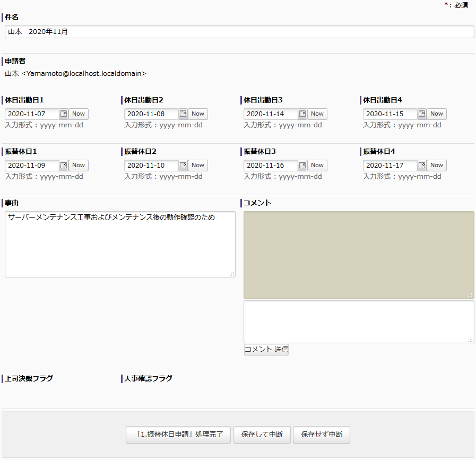Select the 振替休日2 date input field
The width and height of the screenshot is (476, 460).
coord(151,166)
